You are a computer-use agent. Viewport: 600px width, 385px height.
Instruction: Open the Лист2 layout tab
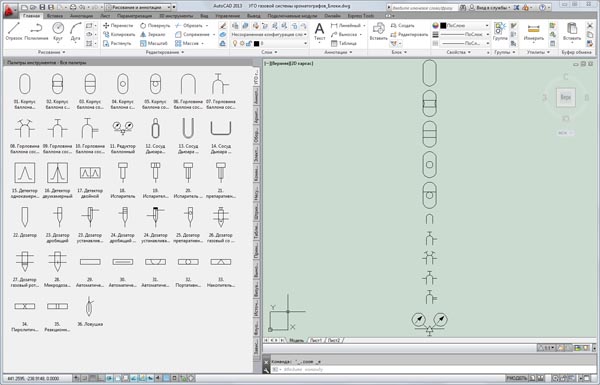(334, 340)
